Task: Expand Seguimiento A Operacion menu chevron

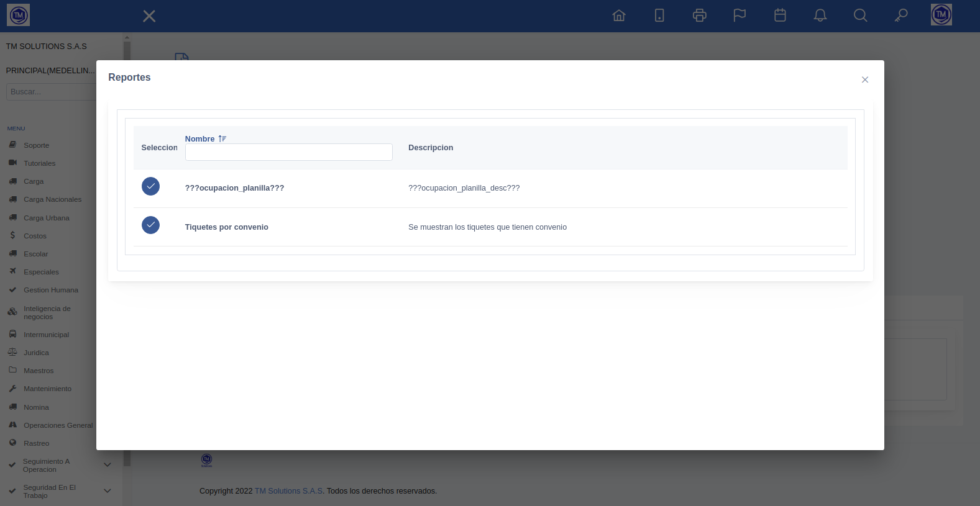Action: pyautogui.click(x=107, y=465)
